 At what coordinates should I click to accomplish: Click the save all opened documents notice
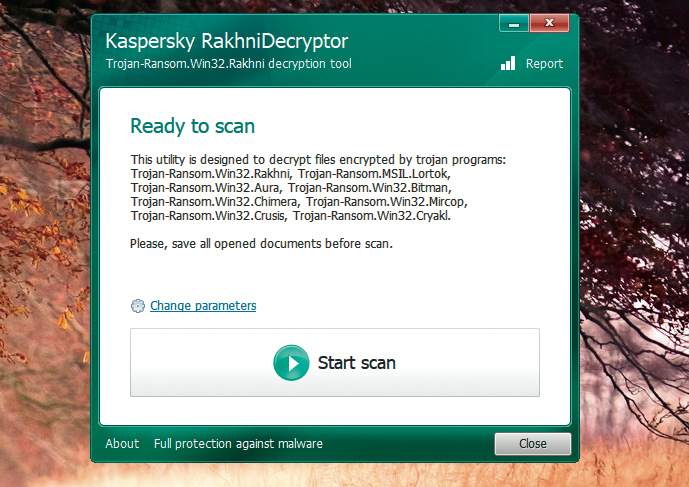261,243
